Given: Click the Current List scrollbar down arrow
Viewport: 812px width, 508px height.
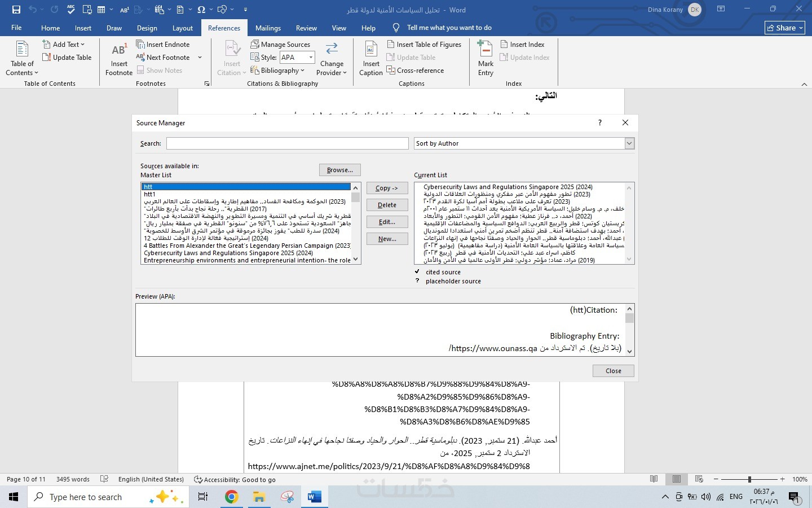Looking at the screenshot, I should 629,260.
